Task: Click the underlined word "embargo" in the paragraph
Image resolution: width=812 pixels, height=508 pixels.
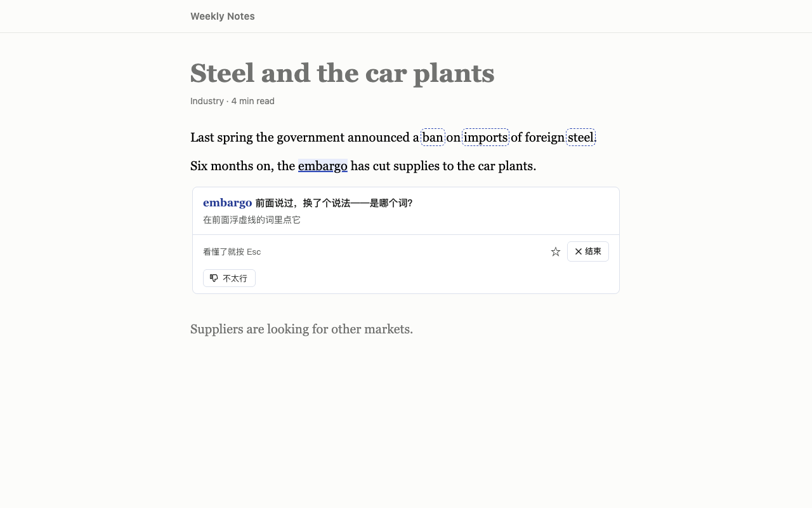Action: [x=323, y=166]
